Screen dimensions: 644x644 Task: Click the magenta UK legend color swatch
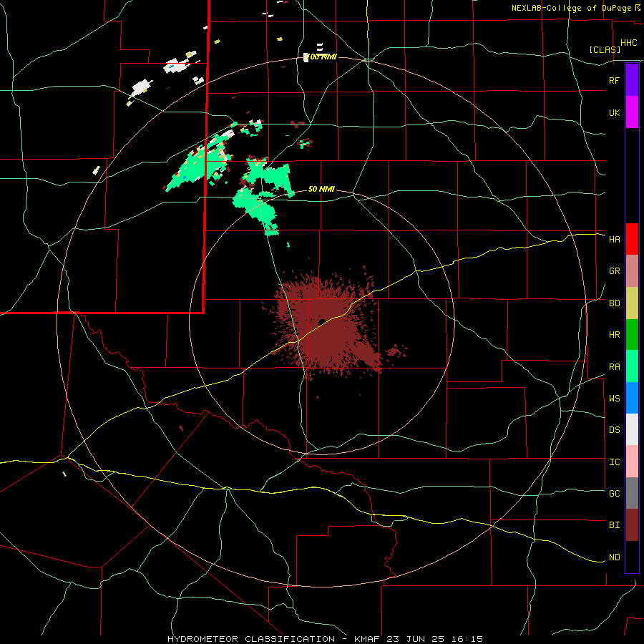(632, 112)
